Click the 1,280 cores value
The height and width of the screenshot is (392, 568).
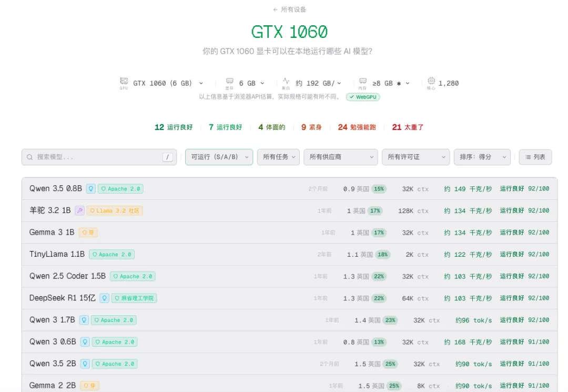(449, 83)
